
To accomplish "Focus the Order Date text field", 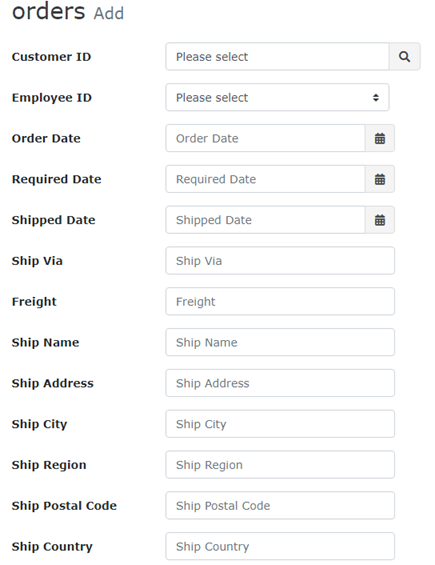I will [265, 138].
